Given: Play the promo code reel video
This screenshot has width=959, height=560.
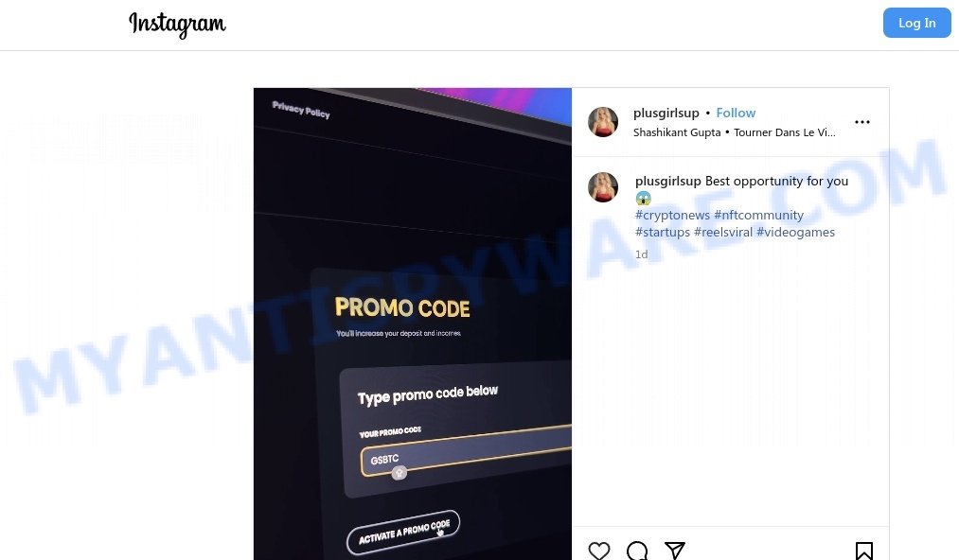Looking at the screenshot, I should [x=413, y=324].
